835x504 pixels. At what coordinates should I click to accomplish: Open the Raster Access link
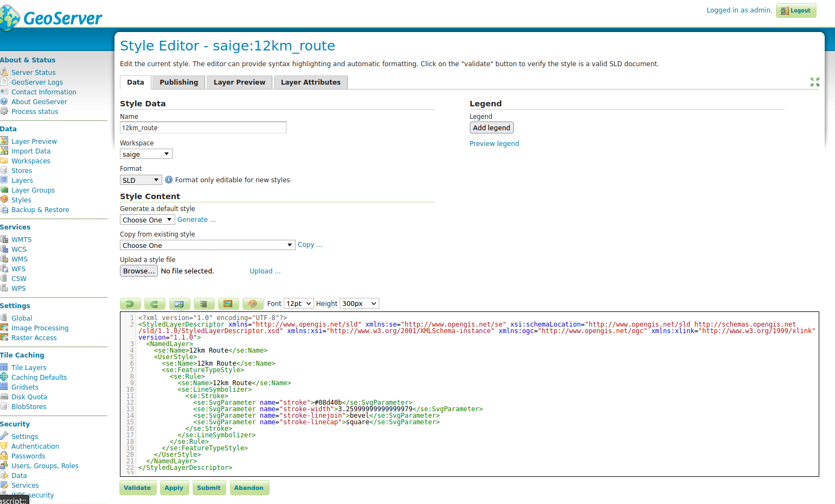coord(34,337)
